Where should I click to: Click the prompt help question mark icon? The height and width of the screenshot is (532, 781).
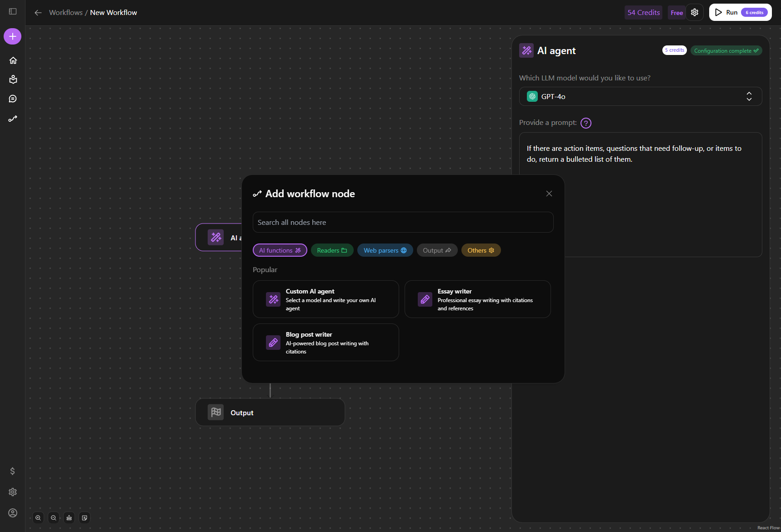(x=586, y=123)
